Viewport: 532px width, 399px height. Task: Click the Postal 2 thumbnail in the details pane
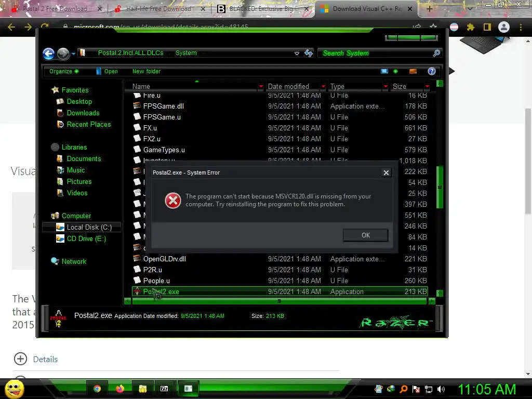point(58,318)
